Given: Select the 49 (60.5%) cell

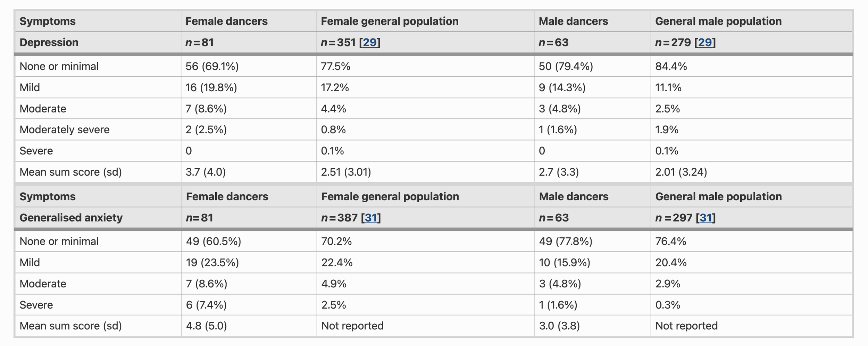Looking at the screenshot, I should click(x=214, y=241).
